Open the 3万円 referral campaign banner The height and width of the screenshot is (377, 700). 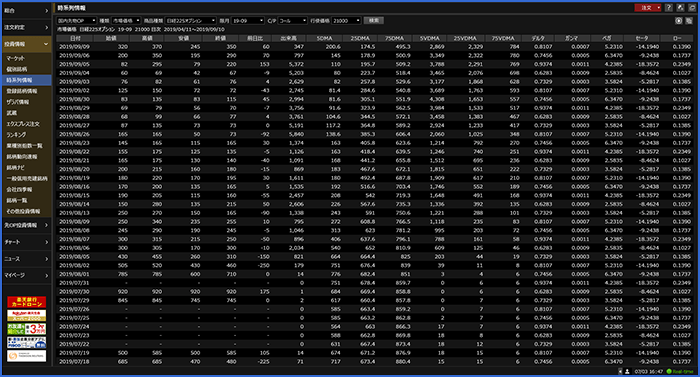click(x=26, y=329)
